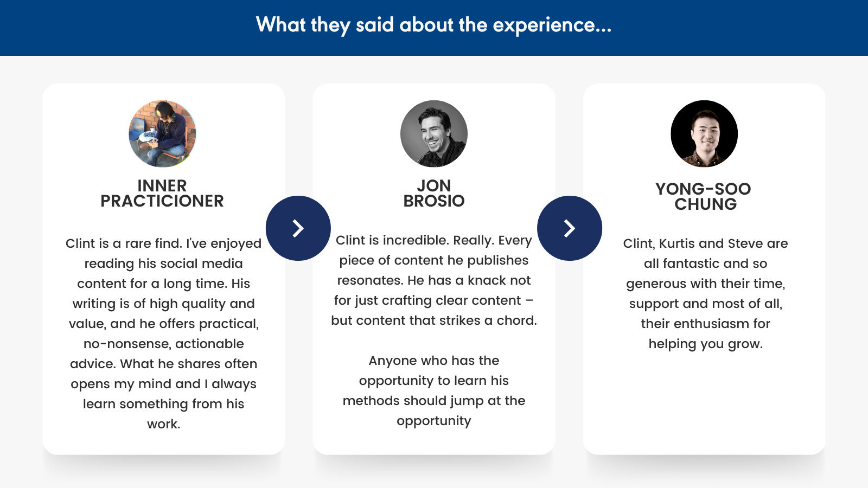Click the "What they said about the experience..." title
The height and width of the screenshot is (488, 868).
434,25
